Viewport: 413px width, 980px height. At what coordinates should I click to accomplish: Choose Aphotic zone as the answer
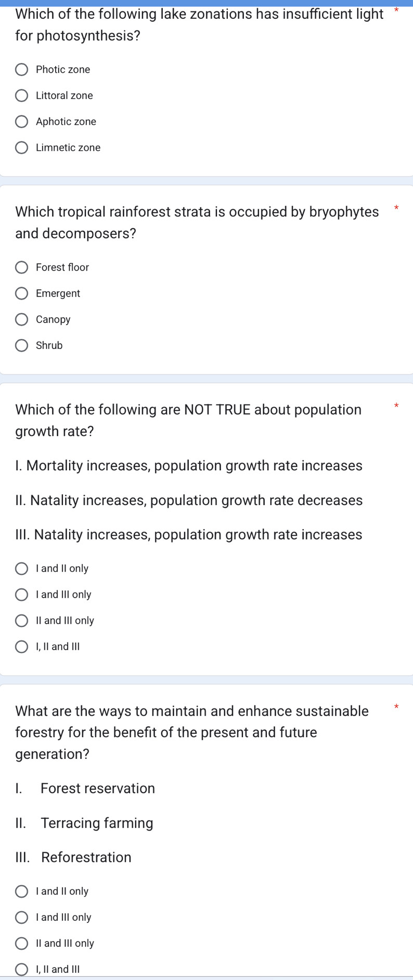pyautogui.click(x=21, y=121)
